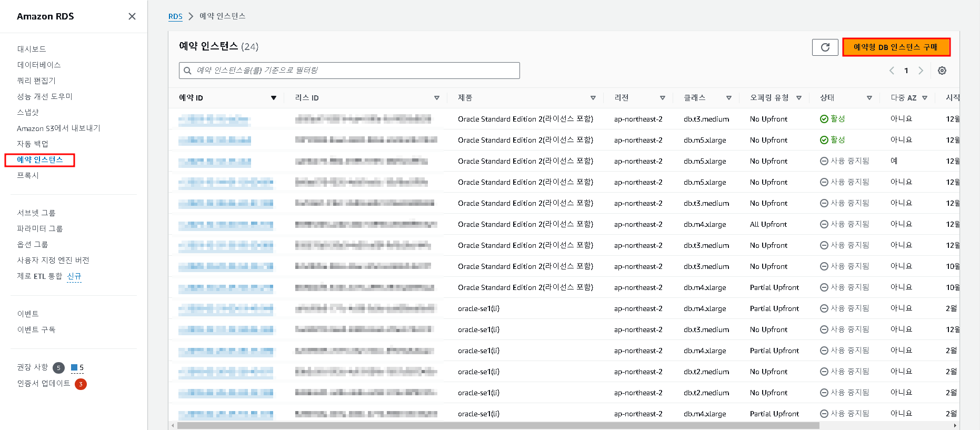Click scrollbar left arrow at table bottom

point(173,425)
